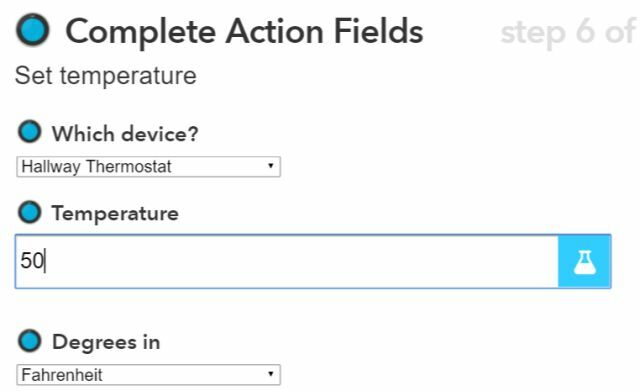
Task: Click the blue bullet next to Temperature
Action: click(x=29, y=212)
